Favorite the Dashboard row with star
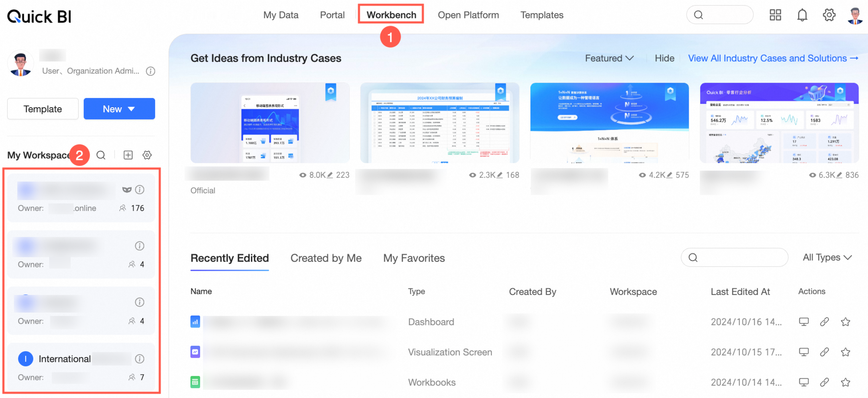This screenshot has width=868, height=398. pyautogui.click(x=845, y=322)
